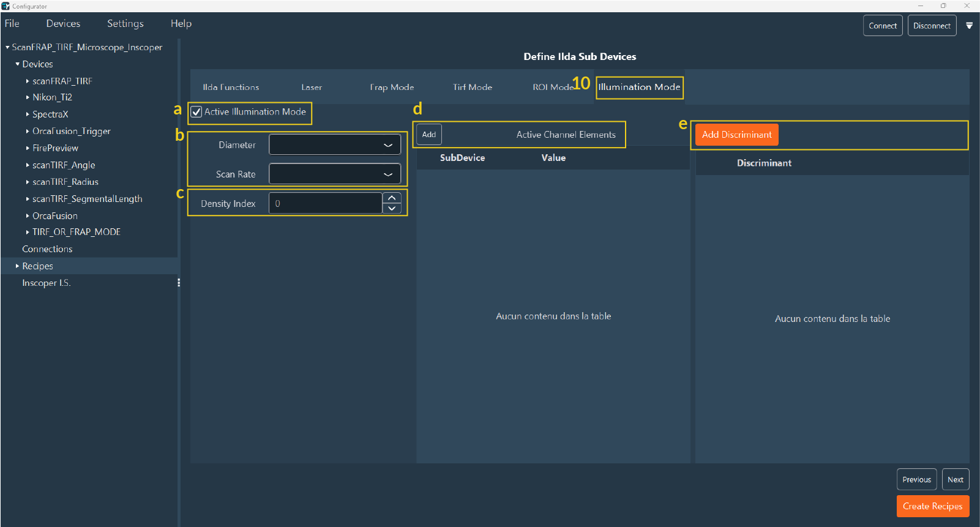Click the sidebar three-dot resize handle
The image size is (980, 527).
pos(179,283)
